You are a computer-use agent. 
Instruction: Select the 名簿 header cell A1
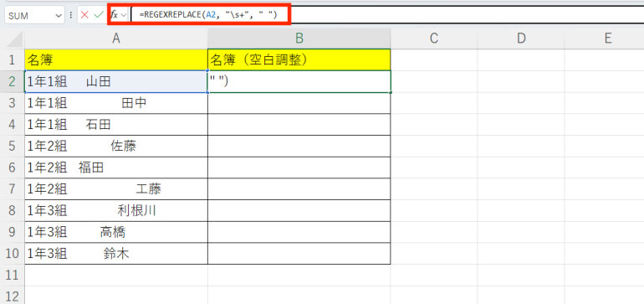[116, 59]
